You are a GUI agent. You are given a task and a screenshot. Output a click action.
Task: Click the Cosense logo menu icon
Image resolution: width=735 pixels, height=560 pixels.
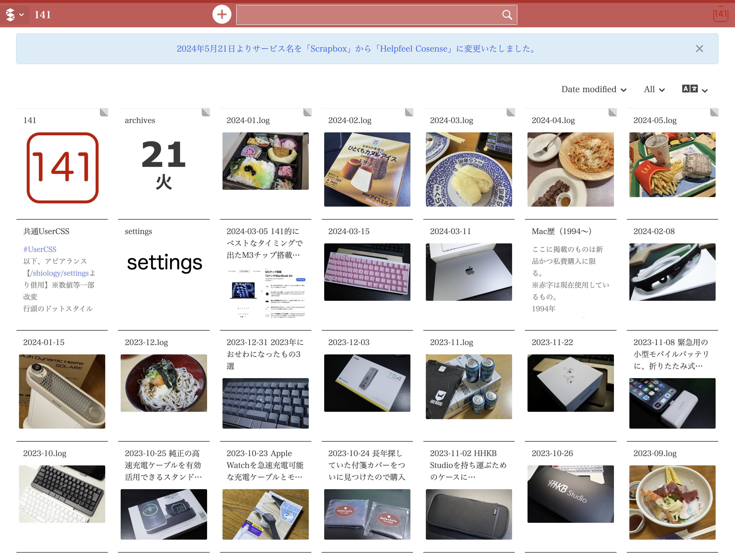[x=10, y=15]
